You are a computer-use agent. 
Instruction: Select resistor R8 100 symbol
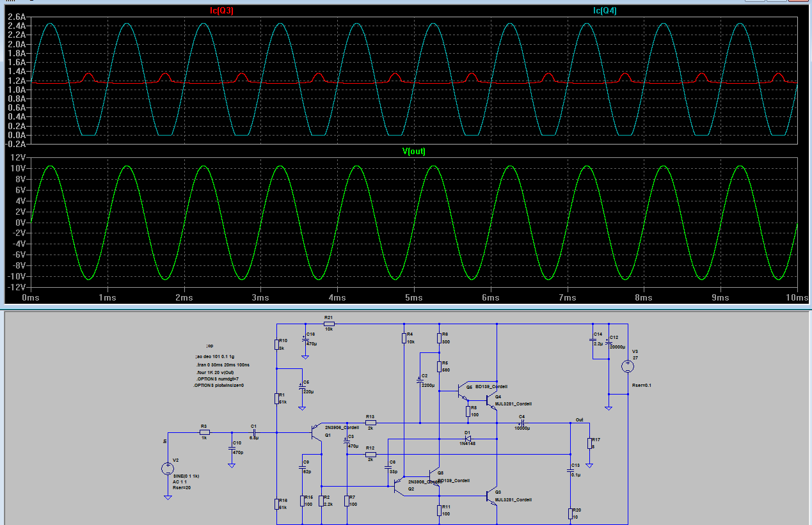coord(467,411)
